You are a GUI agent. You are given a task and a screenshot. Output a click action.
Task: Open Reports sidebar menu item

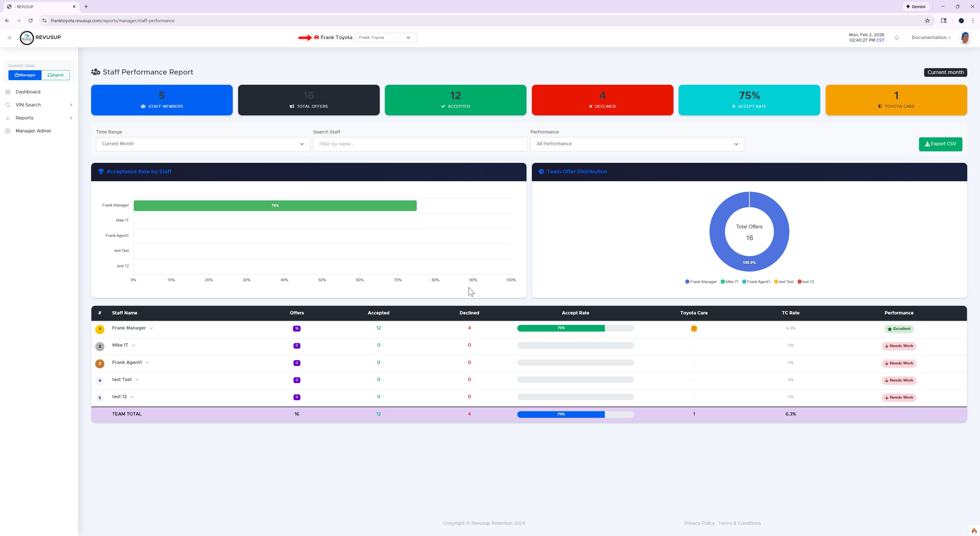point(24,118)
